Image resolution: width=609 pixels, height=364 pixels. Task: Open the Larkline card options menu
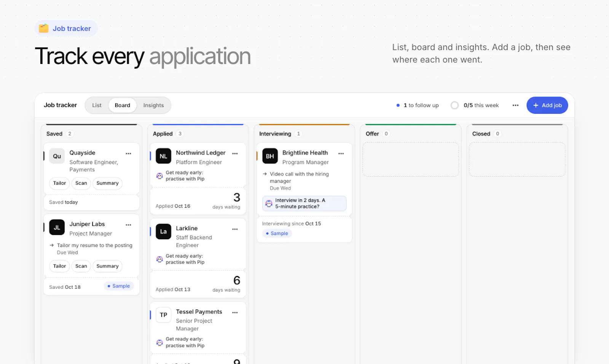tap(235, 229)
